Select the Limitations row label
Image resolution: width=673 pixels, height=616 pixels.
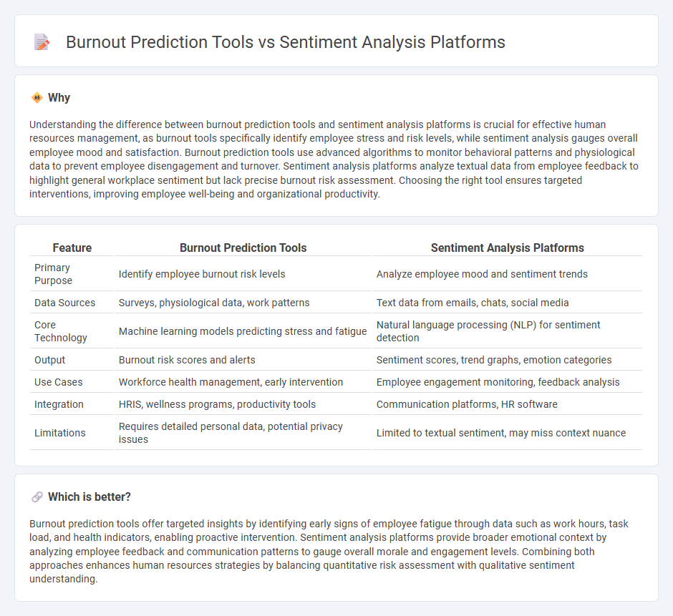coord(60,433)
